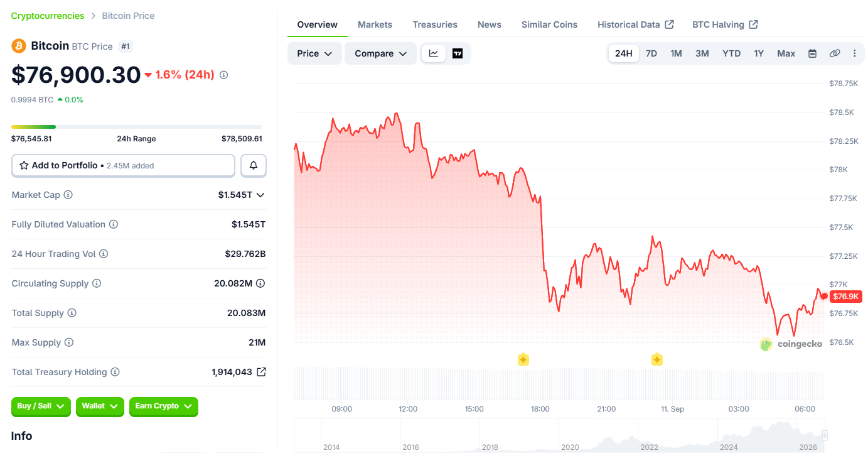868x453 pixels.
Task: Select 1M time range
Action: point(676,53)
